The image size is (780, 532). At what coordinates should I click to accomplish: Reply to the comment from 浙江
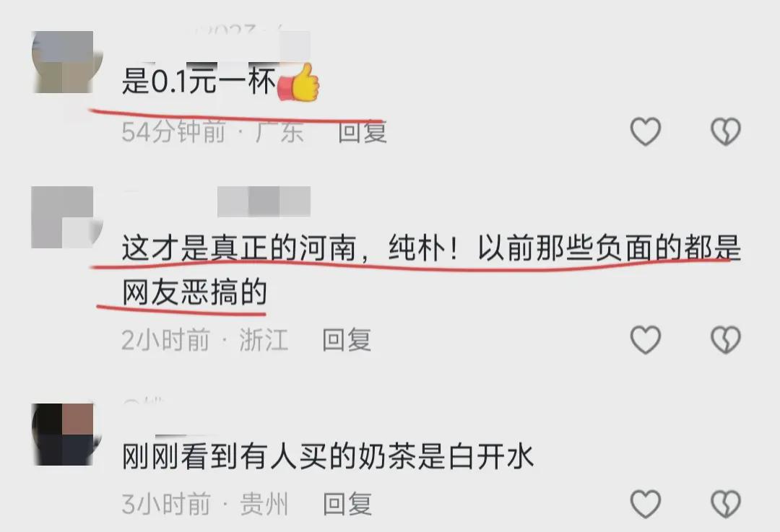(x=347, y=340)
